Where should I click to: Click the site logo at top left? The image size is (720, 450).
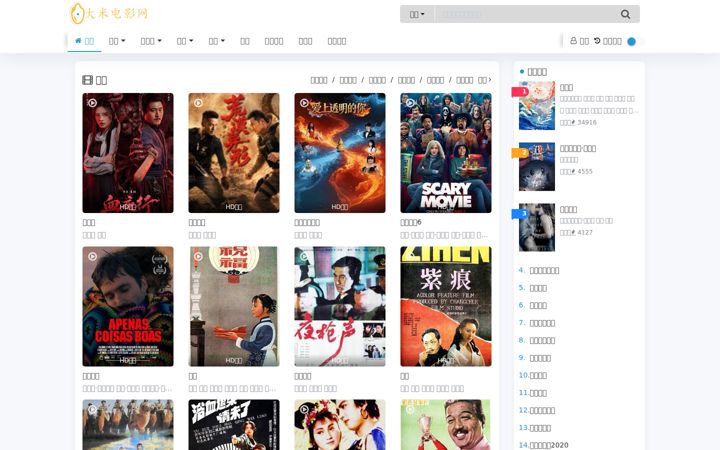click(109, 13)
